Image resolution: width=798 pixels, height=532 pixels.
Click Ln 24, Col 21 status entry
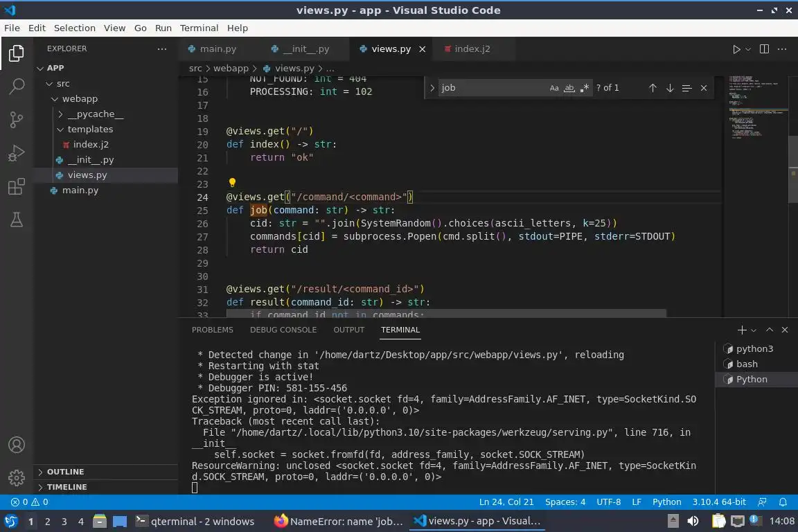[x=506, y=502]
